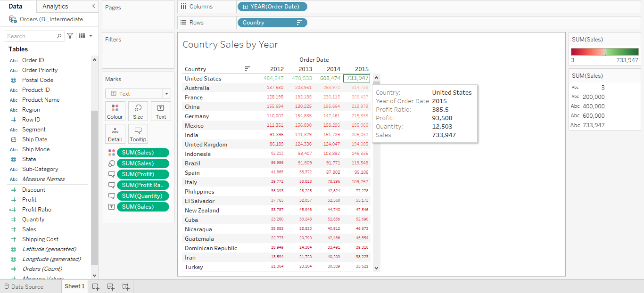
Task: Open the Data Source tab
Action: pyautogui.click(x=25, y=286)
